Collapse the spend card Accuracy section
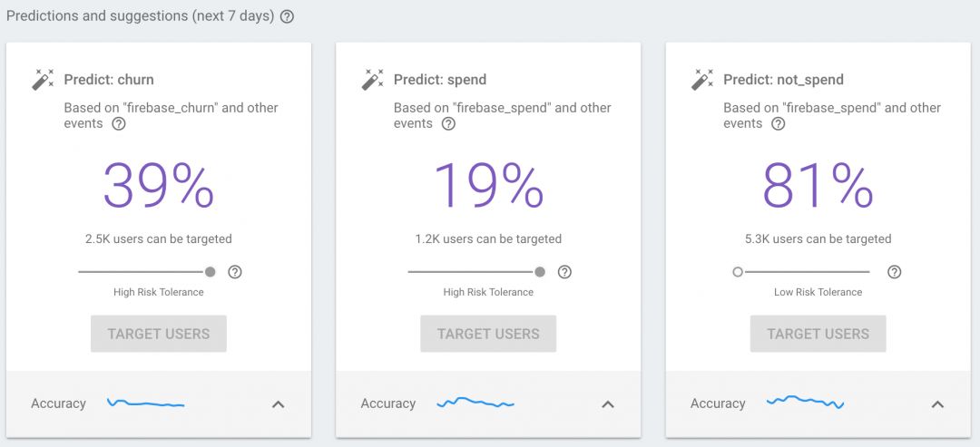Screen dimensions: 980x447 (608, 404)
